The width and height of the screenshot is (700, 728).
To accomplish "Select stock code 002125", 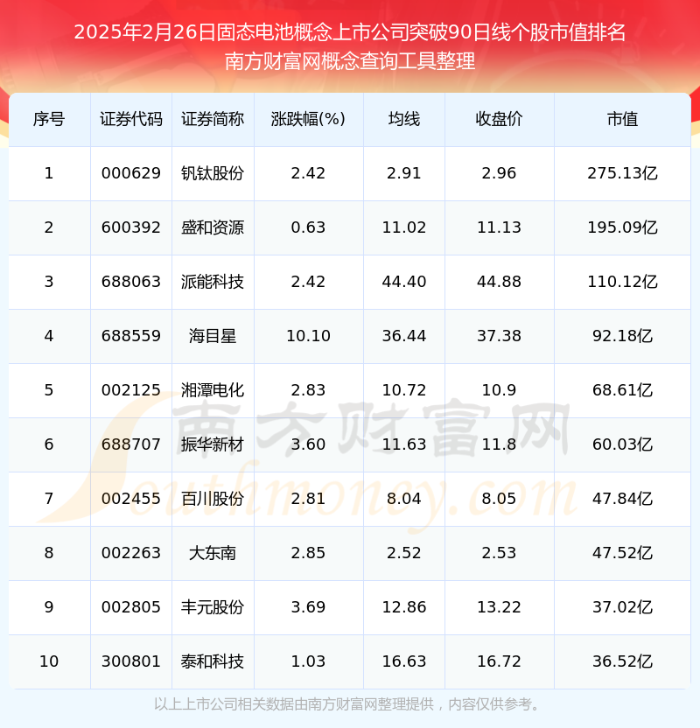I will 131,390.
